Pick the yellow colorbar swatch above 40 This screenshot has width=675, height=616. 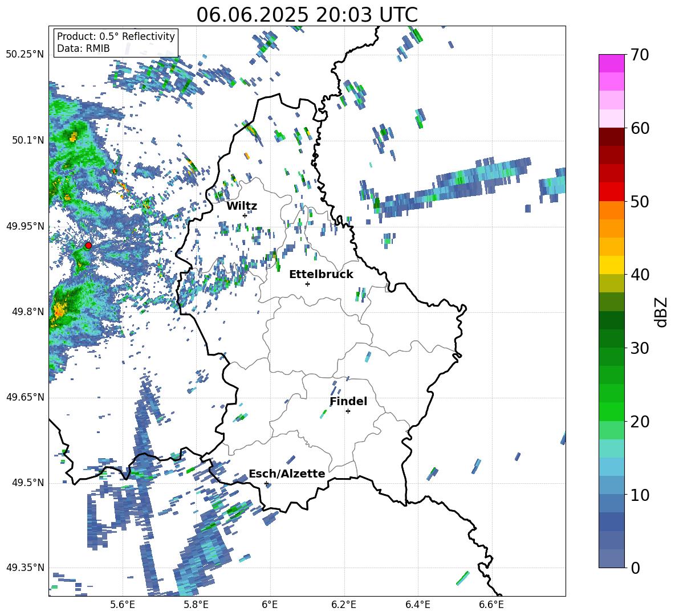tap(611, 265)
